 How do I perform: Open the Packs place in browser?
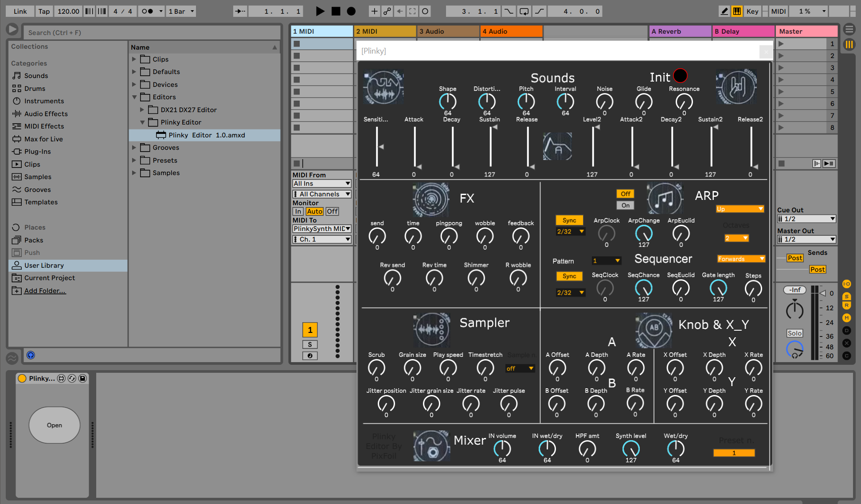[34, 240]
